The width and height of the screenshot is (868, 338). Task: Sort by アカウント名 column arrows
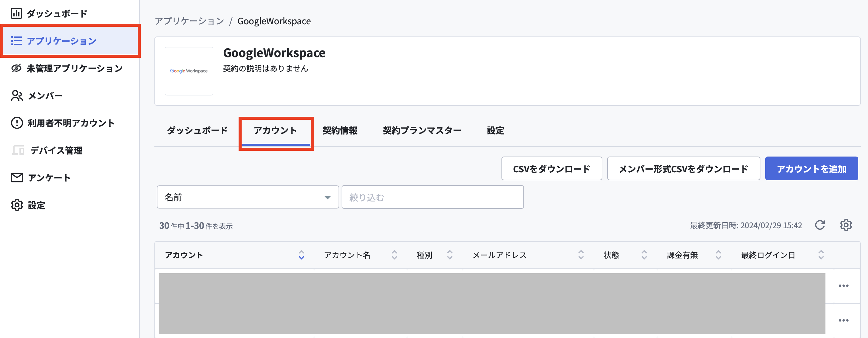point(394,255)
